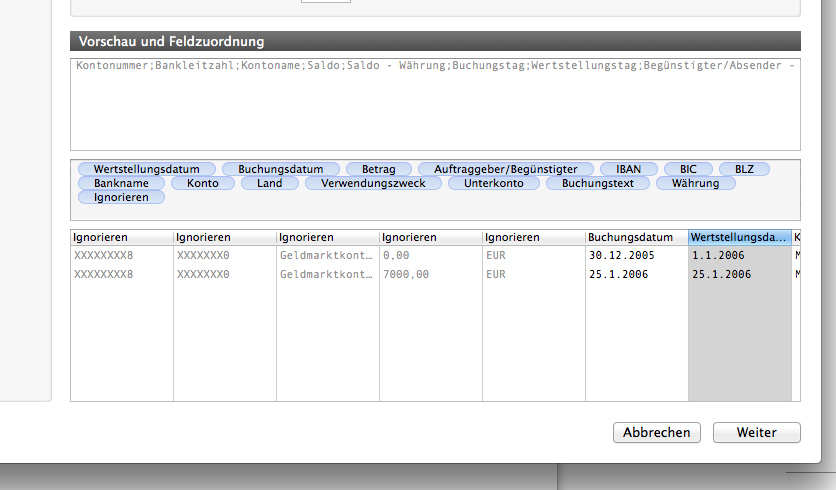836x490 pixels.
Task: Pick the Konto field tag
Action: coord(202,183)
